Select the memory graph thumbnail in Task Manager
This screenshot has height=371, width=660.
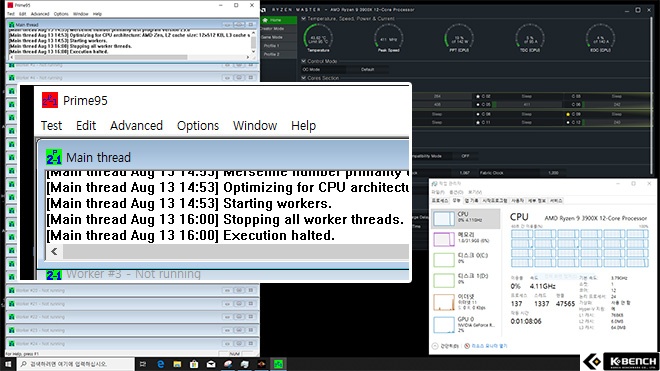[444, 239]
